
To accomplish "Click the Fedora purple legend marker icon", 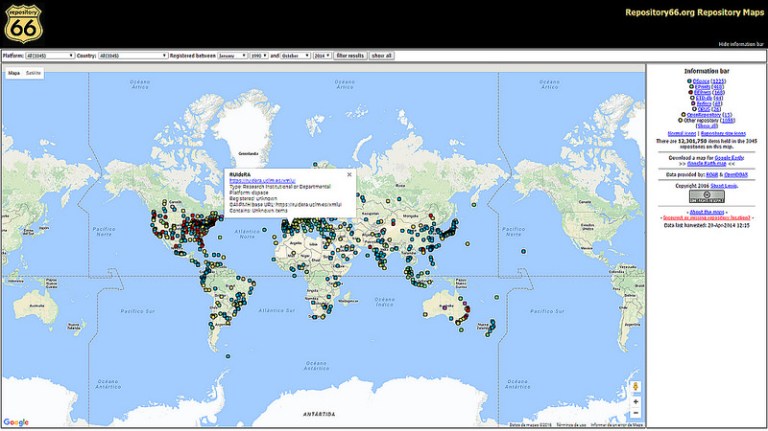I will point(693,103).
